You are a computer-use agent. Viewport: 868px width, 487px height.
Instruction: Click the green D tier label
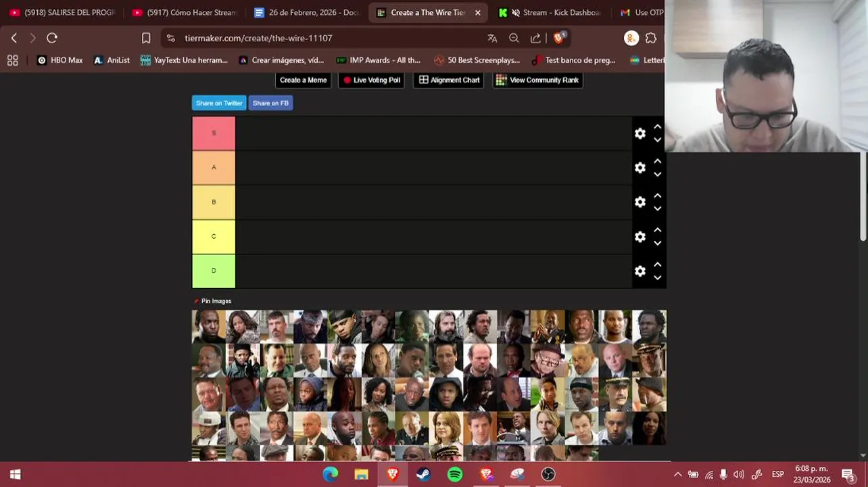[214, 271]
